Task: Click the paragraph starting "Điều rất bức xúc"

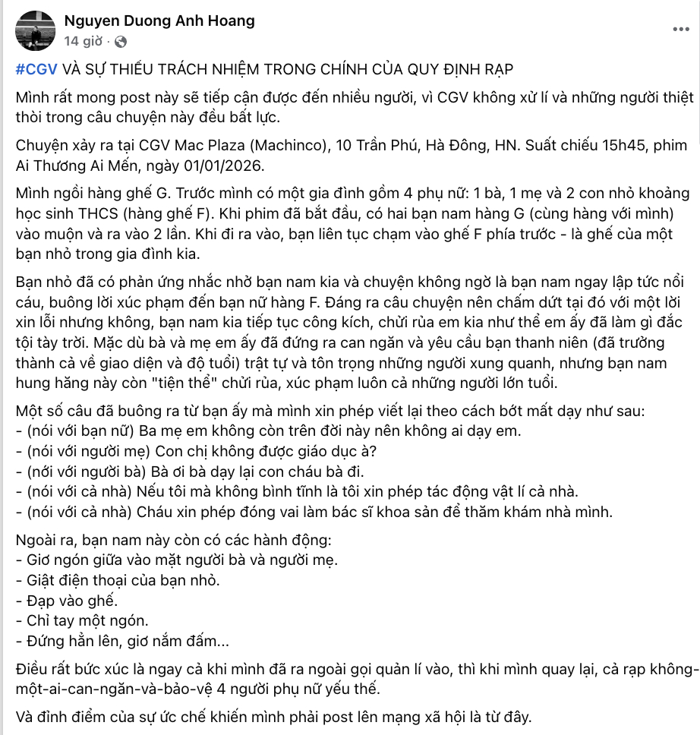Action: pyautogui.click(x=349, y=679)
